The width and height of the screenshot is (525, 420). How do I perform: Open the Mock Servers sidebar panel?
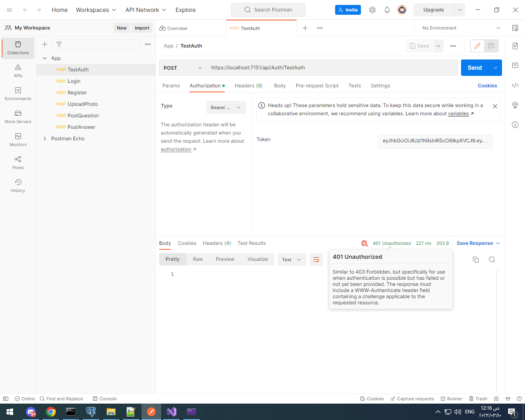click(x=18, y=117)
